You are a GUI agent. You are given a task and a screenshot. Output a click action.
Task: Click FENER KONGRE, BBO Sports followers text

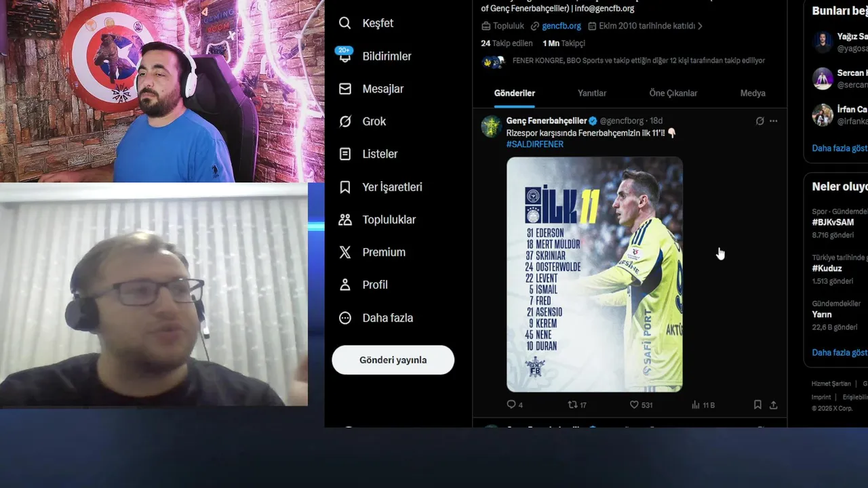[x=638, y=60]
